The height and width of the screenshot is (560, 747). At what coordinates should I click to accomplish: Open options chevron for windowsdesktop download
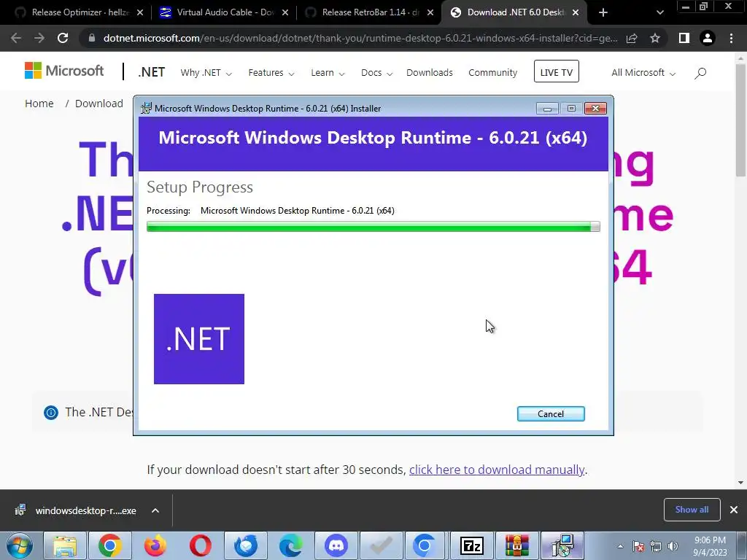[155, 510]
